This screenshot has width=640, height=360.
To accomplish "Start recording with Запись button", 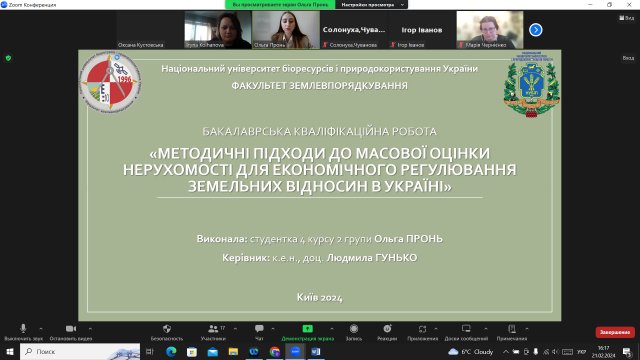I will (354, 332).
